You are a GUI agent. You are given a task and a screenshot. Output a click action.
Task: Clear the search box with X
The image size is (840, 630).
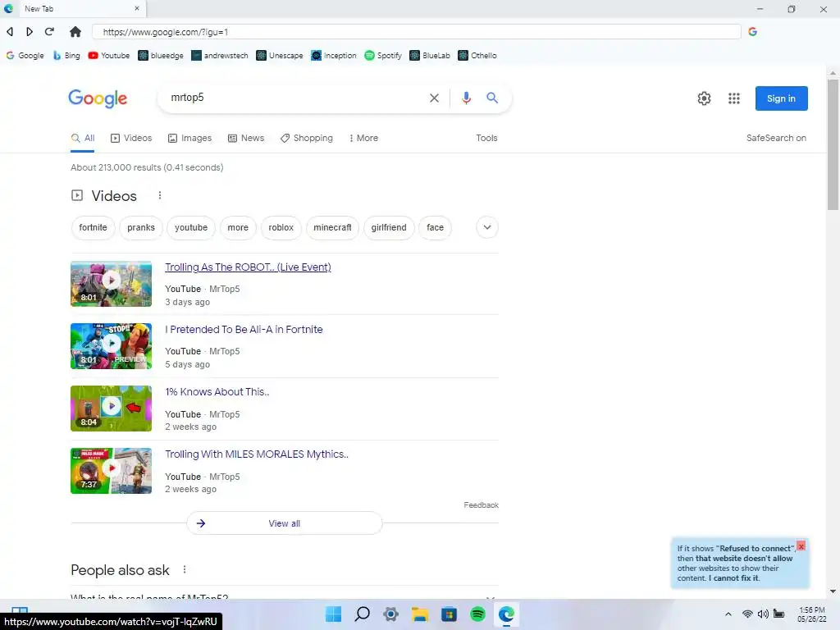click(x=435, y=98)
